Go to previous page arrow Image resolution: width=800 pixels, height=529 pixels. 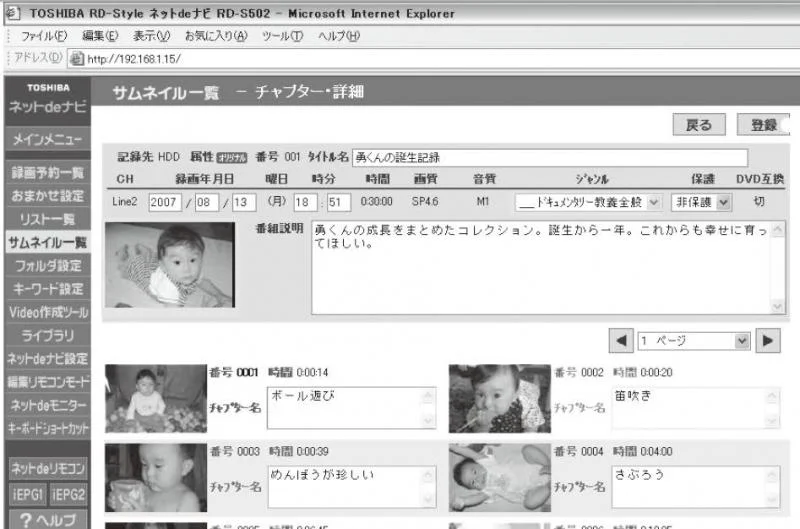click(621, 340)
